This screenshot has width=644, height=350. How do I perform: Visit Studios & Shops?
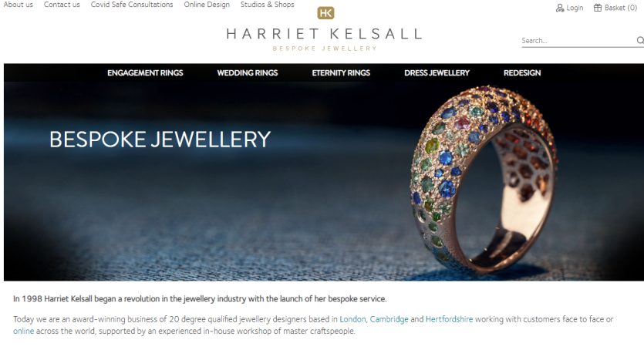coord(268,5)
